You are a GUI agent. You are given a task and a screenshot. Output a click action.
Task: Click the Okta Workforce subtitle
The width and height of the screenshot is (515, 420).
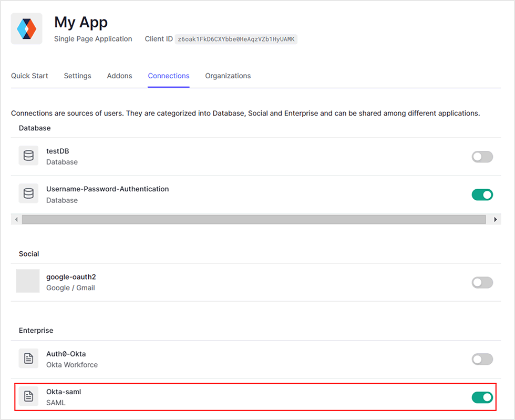click(x=72, y=365)
